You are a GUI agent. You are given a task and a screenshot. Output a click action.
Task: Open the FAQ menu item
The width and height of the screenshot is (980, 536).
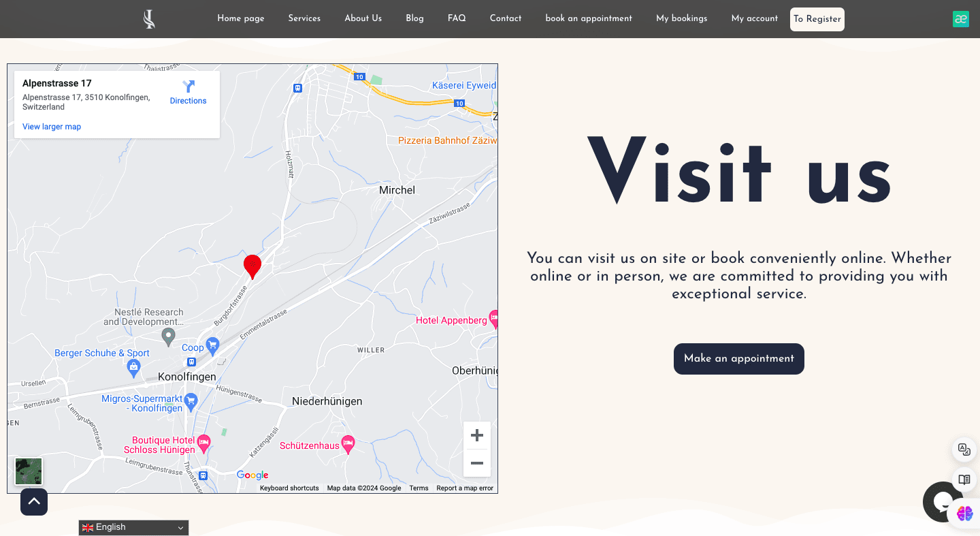(457, 18)
